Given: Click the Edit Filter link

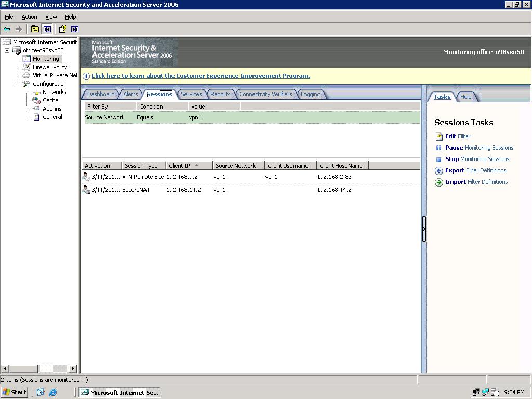Looking at the screenshot, I should click(x=458, y=136).
